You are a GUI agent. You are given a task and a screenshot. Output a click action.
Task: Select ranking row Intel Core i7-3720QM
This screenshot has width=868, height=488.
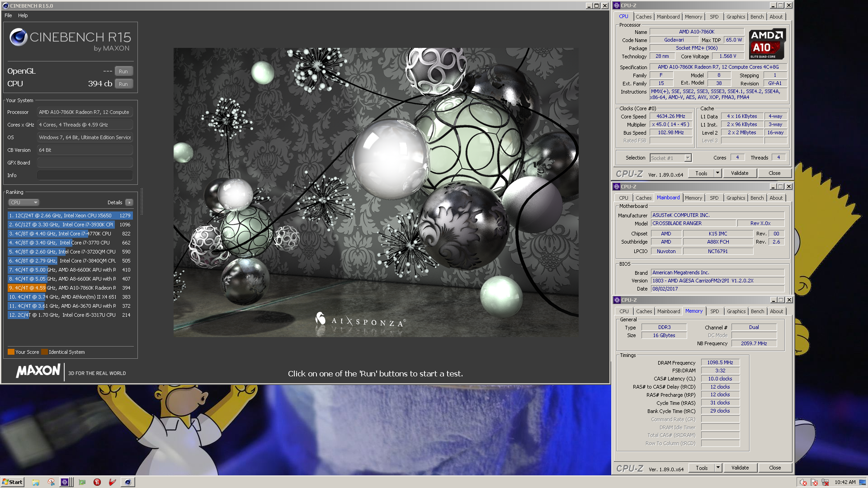(70, 252)
